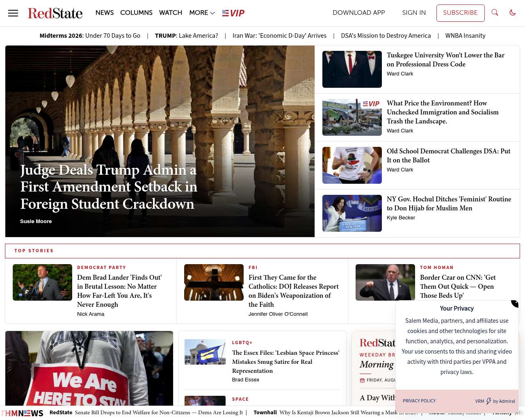Read Tuskegee University dress code article
The height and width of the screenshot is (420, 525).
click(446, 59)
